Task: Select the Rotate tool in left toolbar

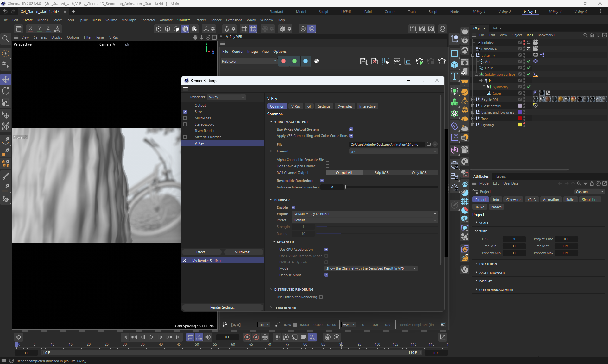Action: click(6, 91)
